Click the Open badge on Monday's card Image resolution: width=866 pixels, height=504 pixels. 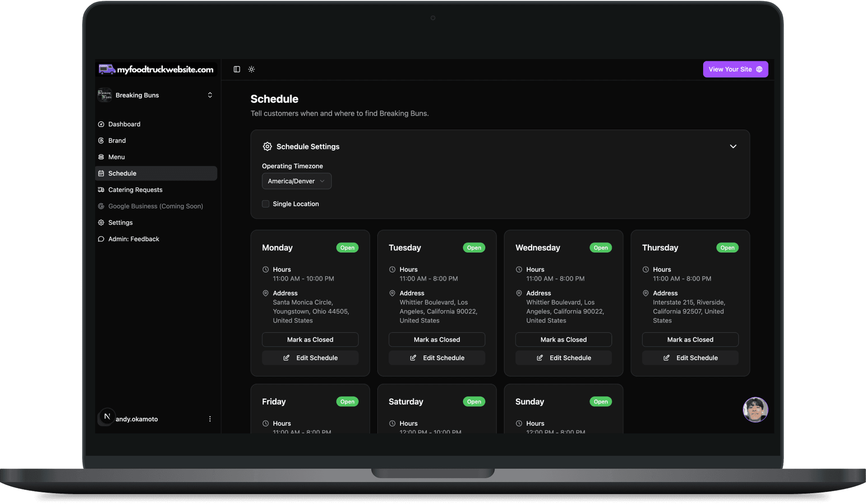(347, 247)
